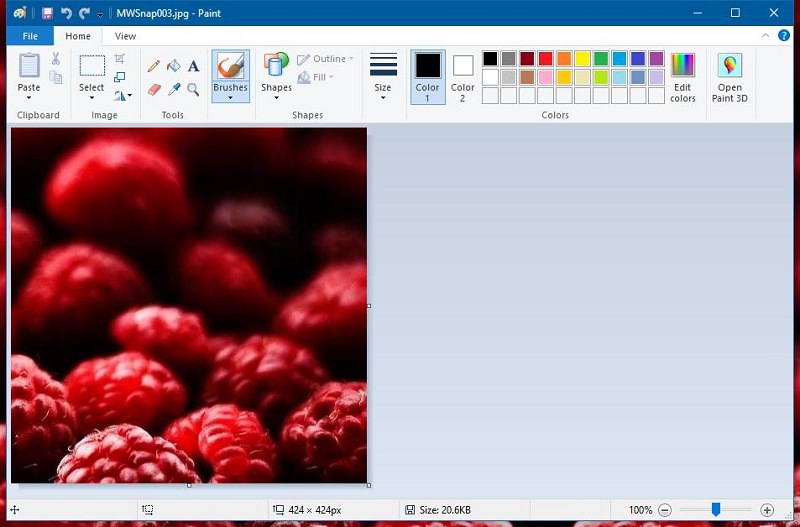Screen dimensions: 800x527
Task: Switch to the View tab
Action: pos(125,36)
